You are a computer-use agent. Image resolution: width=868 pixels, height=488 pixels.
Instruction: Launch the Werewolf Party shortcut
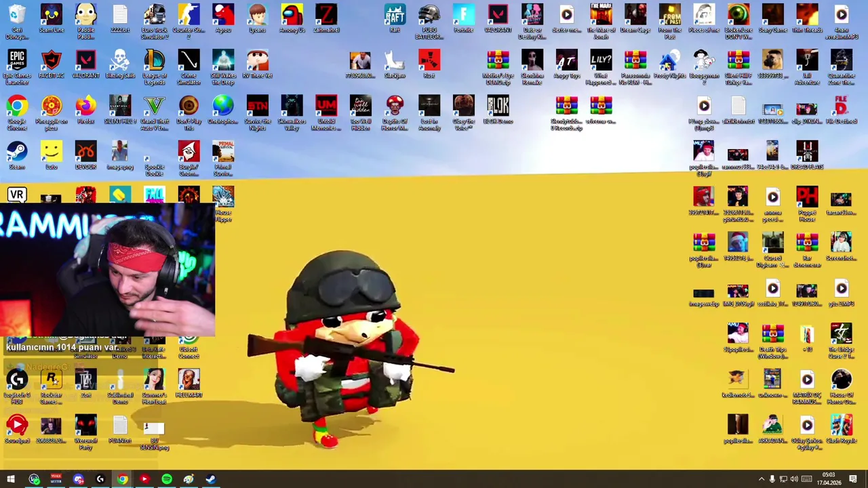85,432
